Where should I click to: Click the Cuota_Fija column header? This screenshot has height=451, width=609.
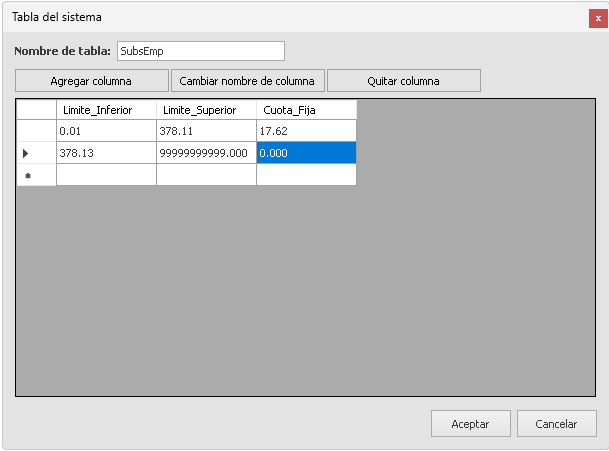click(306, 110)
